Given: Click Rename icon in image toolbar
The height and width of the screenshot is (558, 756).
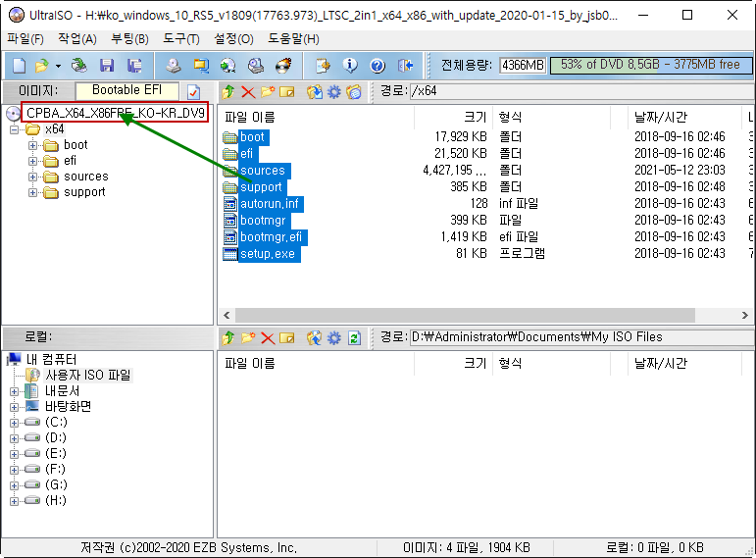Looking at the screenshot, I should point(287,91).
